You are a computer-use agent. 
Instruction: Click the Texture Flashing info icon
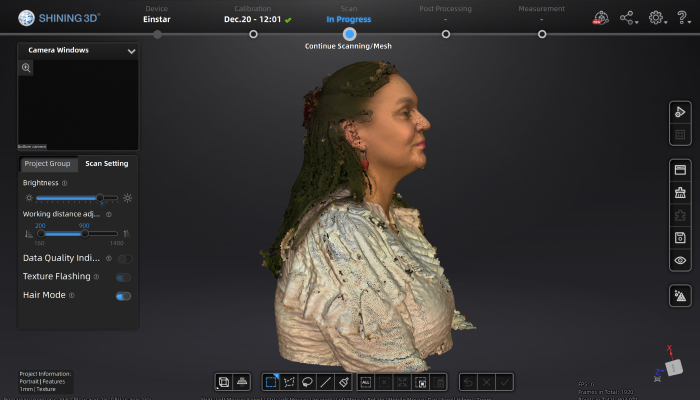[96, 277]
